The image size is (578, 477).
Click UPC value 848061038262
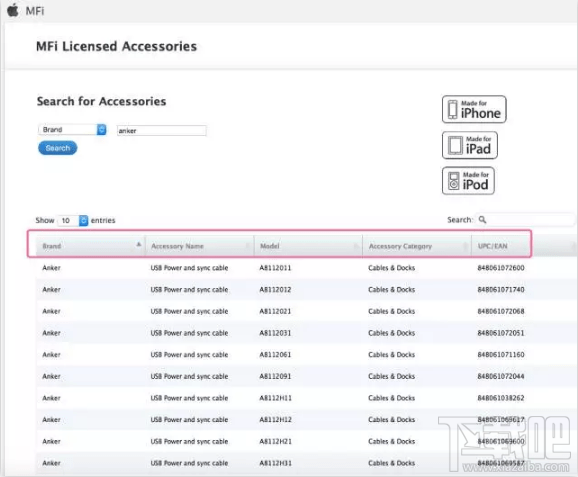click(501, 398)
